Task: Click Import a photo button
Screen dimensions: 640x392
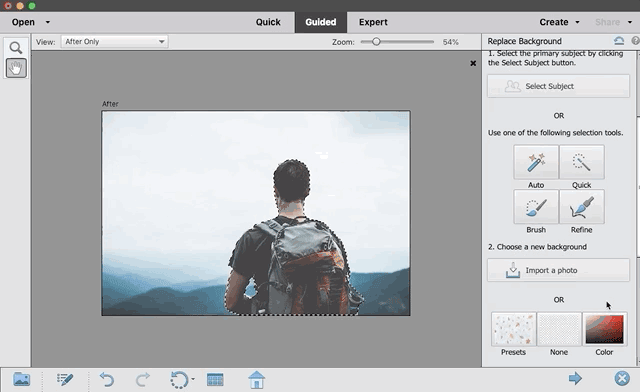Action: (558, 270)
